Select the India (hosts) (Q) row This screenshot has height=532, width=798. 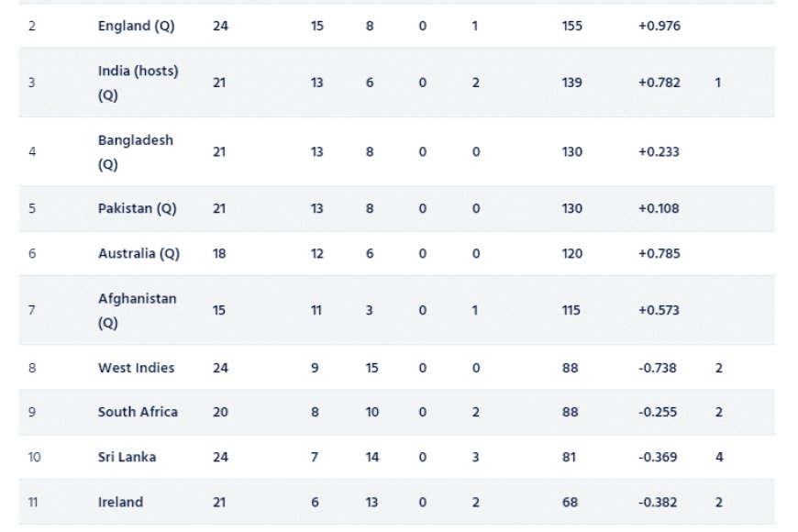click(x=397, y=83)
